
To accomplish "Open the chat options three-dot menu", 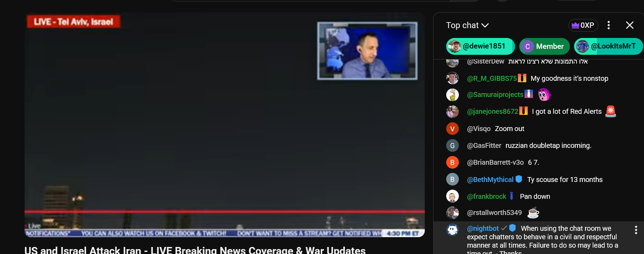I will 609,25.
